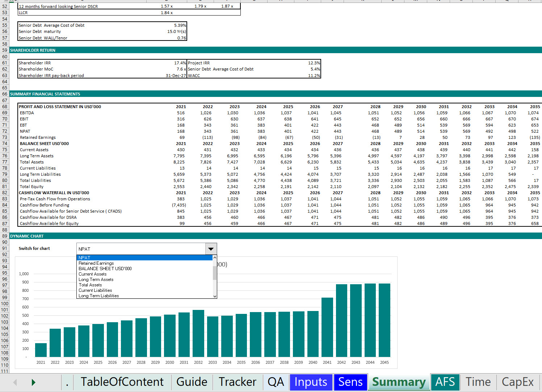The width and height of the screenshot is (542, 392).
Task: Choose Long Term Assets list option
Action: coord(144,280)
